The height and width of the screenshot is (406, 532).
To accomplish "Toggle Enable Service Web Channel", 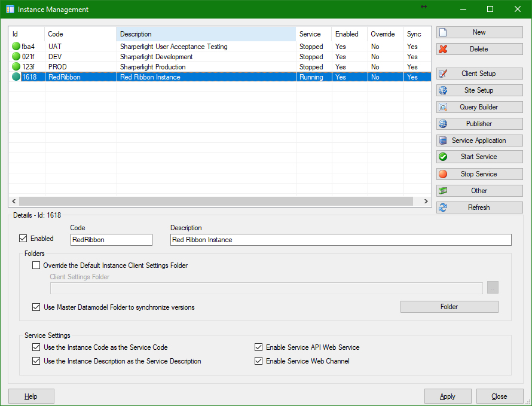I will (x=259, y=361).
